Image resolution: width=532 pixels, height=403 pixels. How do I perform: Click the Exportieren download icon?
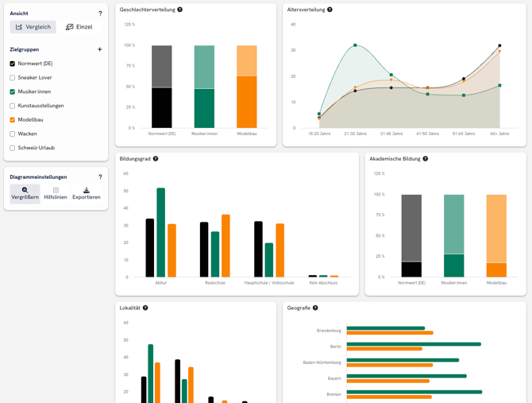(x=87, y=191)
